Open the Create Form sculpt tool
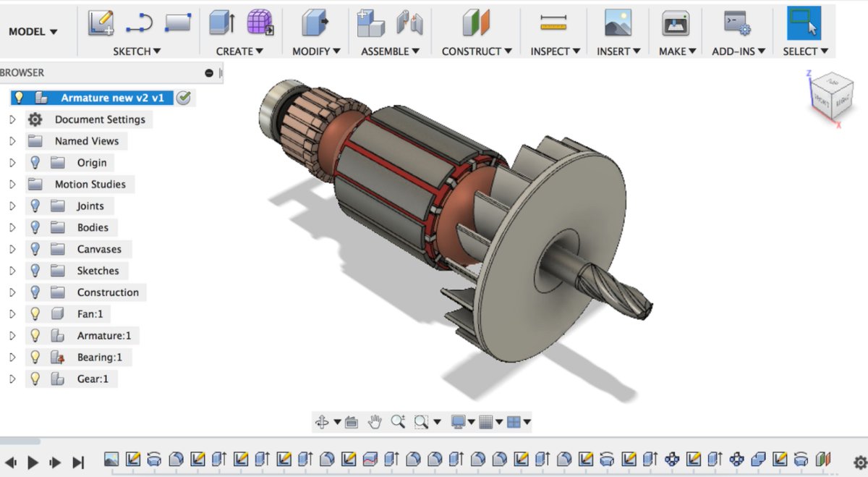 (260, 23)
